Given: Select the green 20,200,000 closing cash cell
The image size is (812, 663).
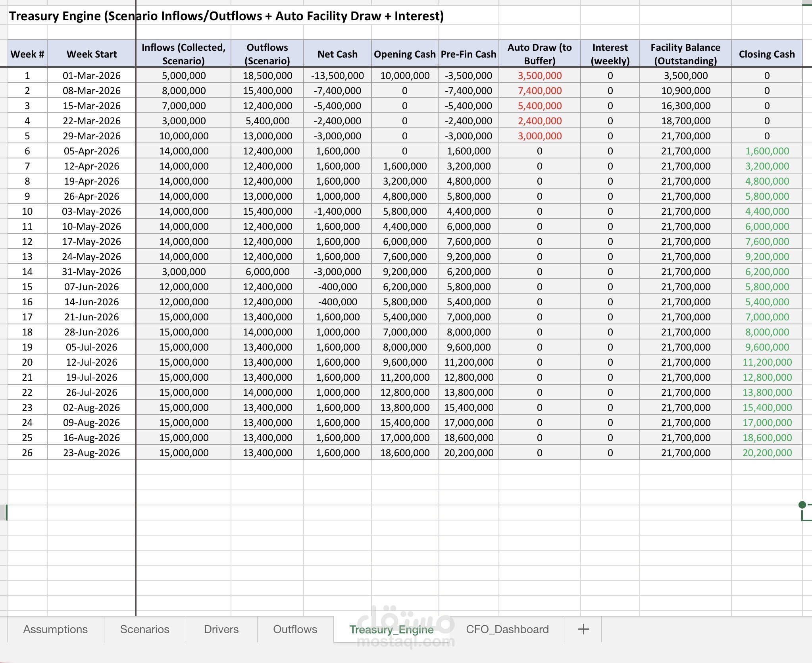Looking at the screenshot, I should tap(767, 453).
